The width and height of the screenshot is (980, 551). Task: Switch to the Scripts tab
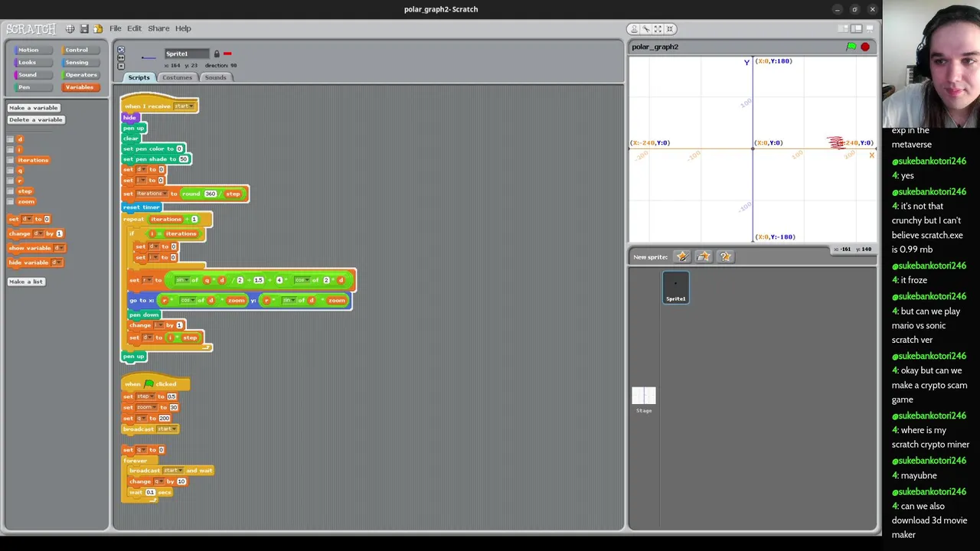[139, 77]
